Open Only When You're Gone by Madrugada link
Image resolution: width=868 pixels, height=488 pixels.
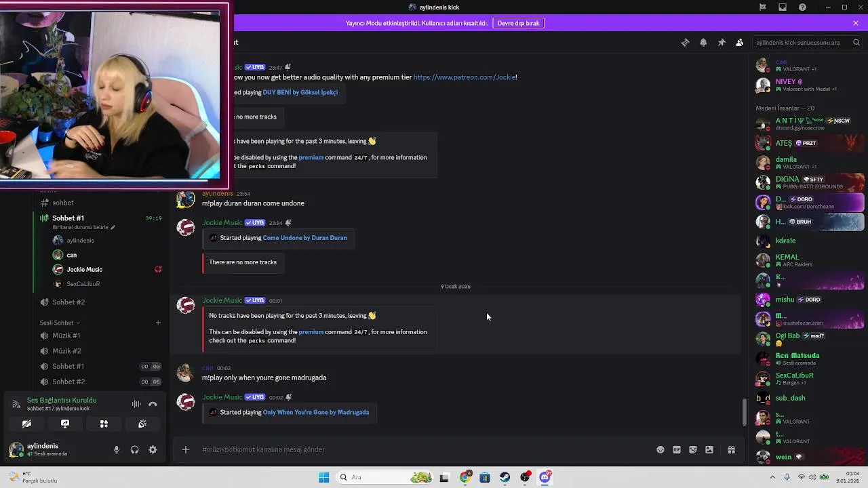tap(316, 412)
